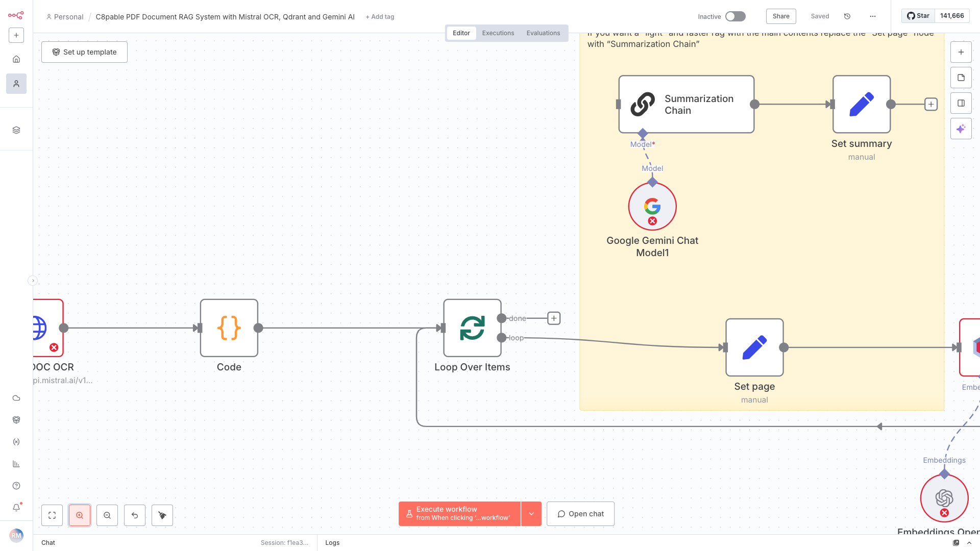980x551 pixels.
Task: Open the n8n home logo
Action: (16, 15)
